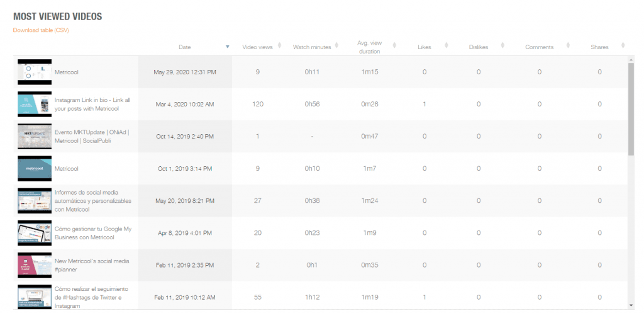
Task: Select date 'Feb 11, 2019 2:35 PM'
Action: (x=185, y=265)
